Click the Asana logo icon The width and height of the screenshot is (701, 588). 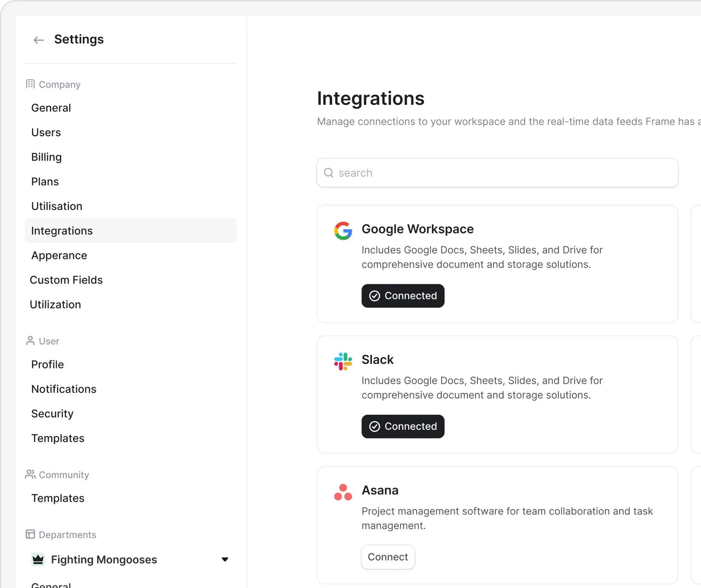343,492
